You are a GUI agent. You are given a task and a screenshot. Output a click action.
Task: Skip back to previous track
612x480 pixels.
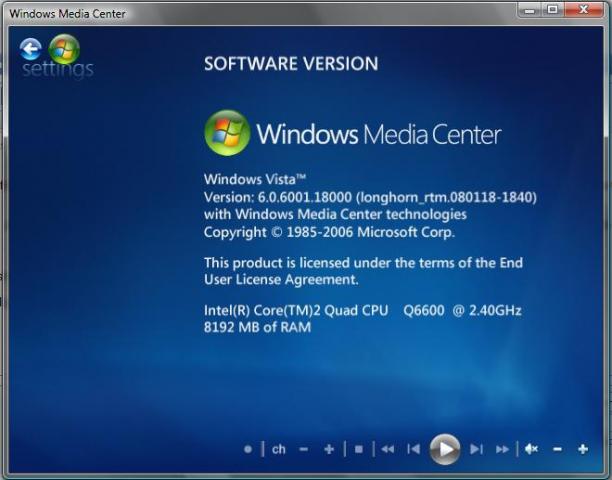tap(413, 449)
